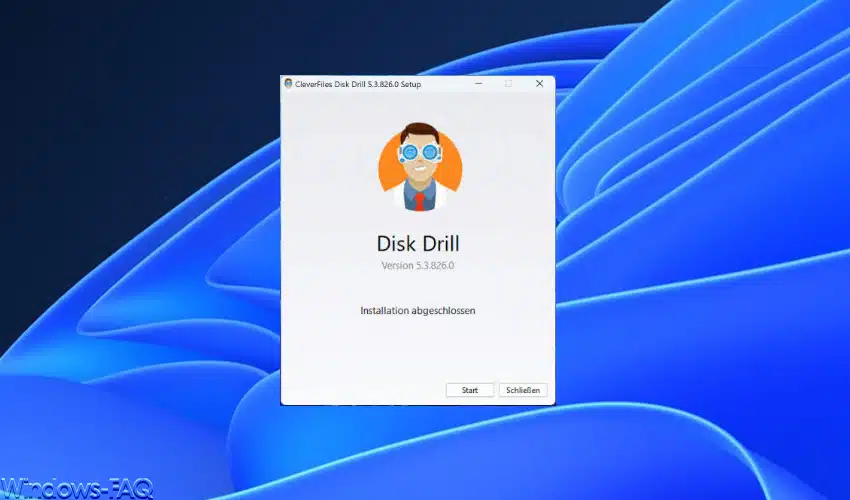Click the disabled maximize button in title bar
Image resolution: width=850 pixels, height=500 pixels.
pos(508,84)
